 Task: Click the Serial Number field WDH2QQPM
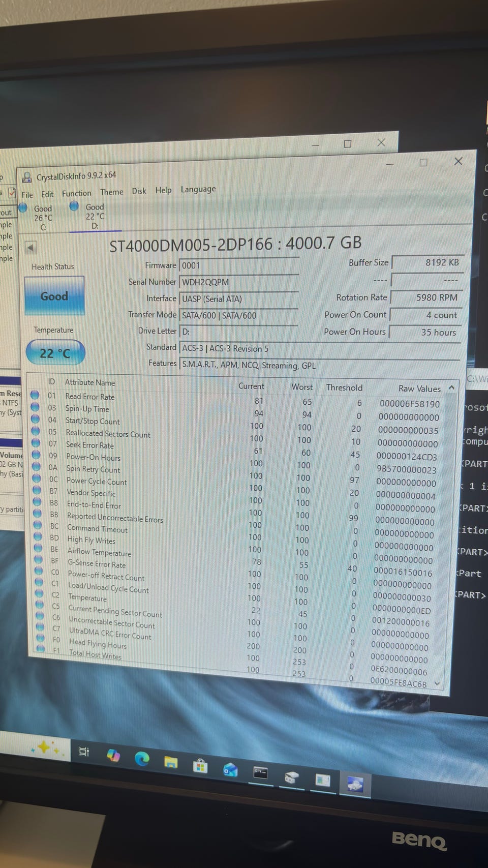(x=239, y=282)
